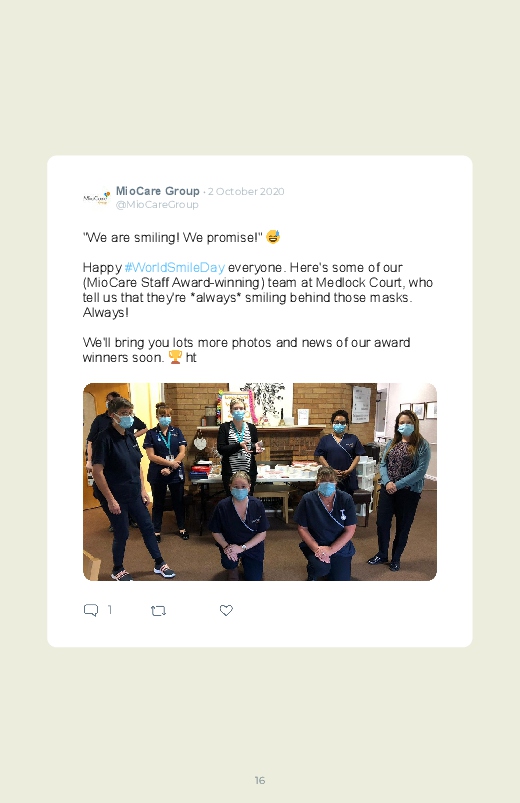Click the reply speech bubble icon
Screen dimensions: 520x803
pos(91,610)
